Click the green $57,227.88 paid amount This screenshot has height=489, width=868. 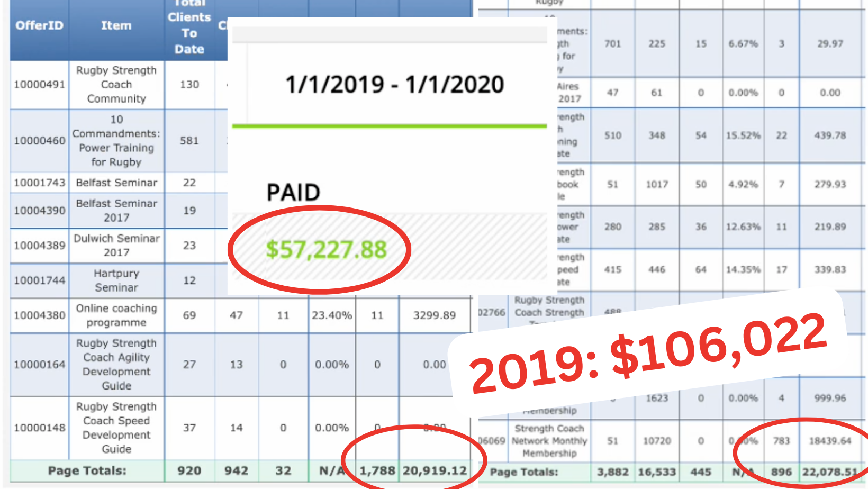326,249
